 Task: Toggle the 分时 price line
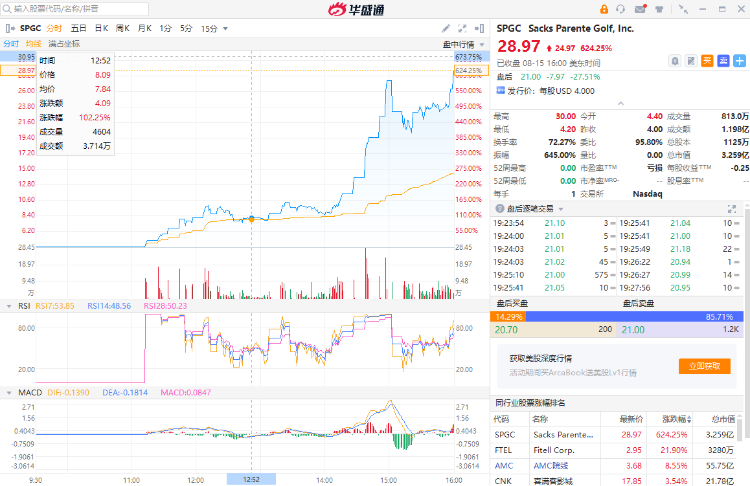[11, 44]
